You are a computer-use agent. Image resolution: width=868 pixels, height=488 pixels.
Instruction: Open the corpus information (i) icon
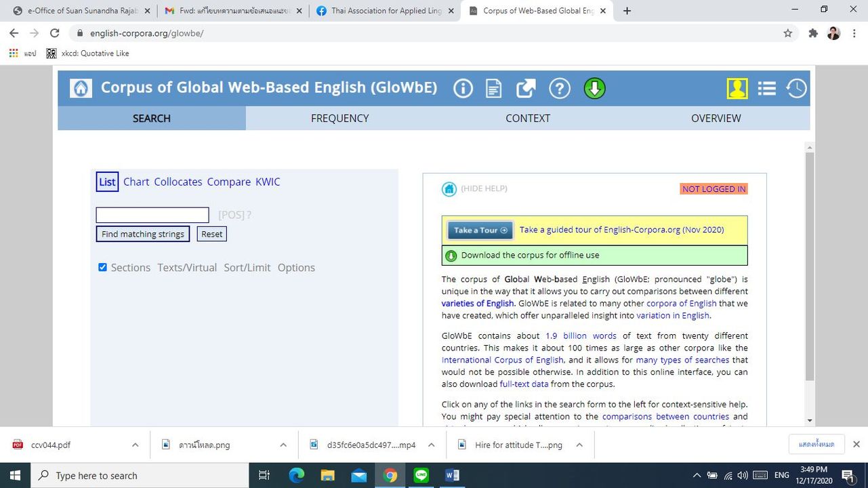pos(463,88)
